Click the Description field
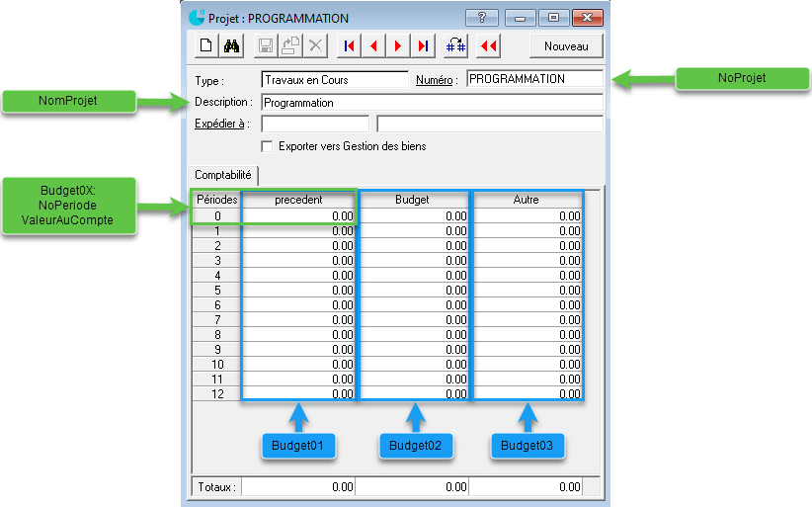 pyautogui.click(x=432, y=102)
